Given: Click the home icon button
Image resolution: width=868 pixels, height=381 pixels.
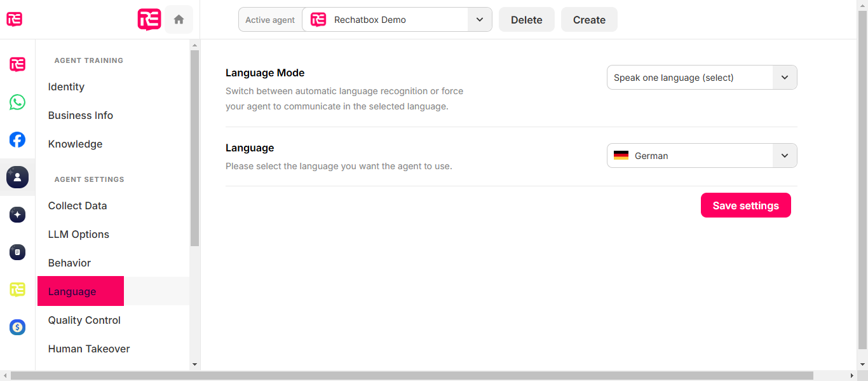Looking at the screenshot, I should point(179,20).
